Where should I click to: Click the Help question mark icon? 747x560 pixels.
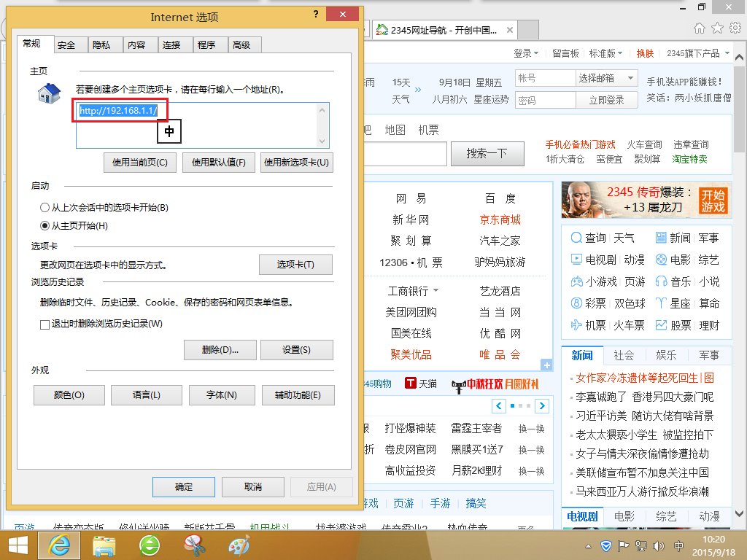[x=316, y=15]
